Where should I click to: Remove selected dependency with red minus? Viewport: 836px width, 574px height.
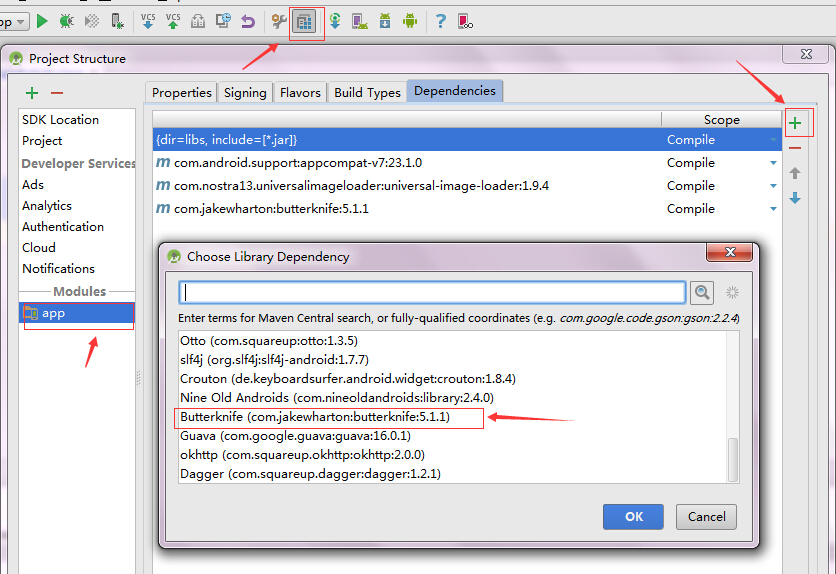click(x=795, y=148)
